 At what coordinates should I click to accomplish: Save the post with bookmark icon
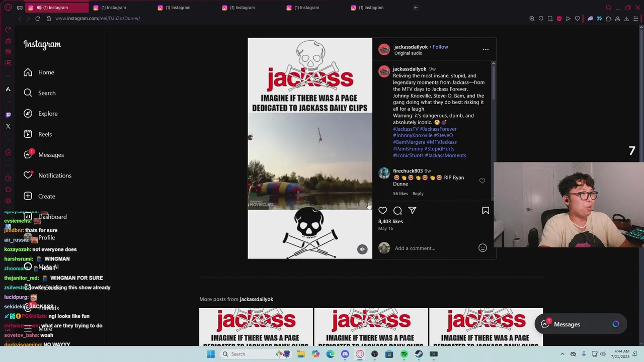click(486, 211)
